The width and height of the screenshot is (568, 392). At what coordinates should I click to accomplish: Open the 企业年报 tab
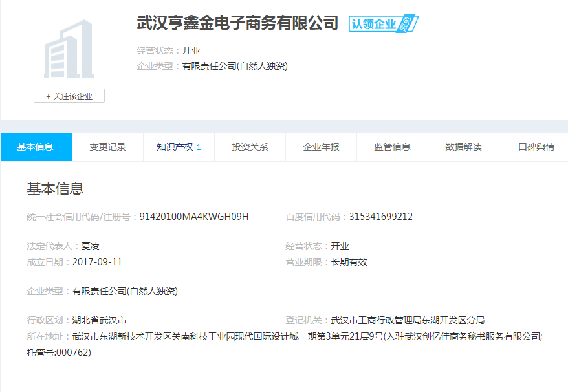point(321,147)
